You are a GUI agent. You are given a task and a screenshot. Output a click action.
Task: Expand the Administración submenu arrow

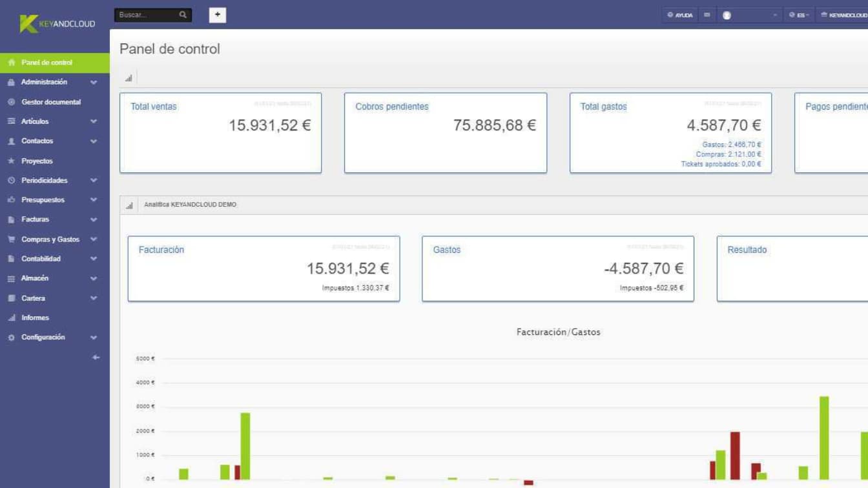pyautogui.click(x=94, y=83)
